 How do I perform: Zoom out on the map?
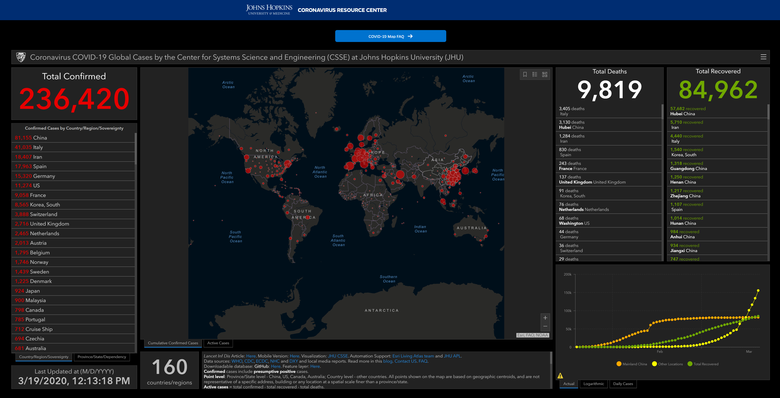[545, 326]
